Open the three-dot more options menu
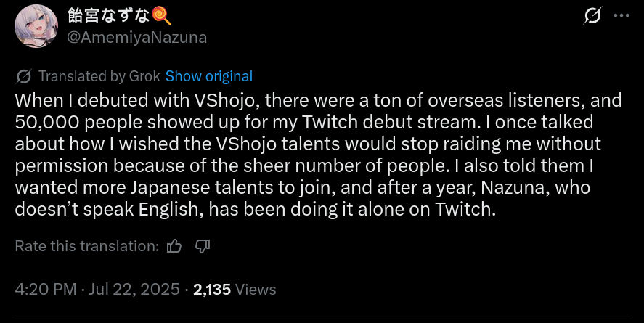The height and width of the screenshot is (323, 644). [621, 15]
